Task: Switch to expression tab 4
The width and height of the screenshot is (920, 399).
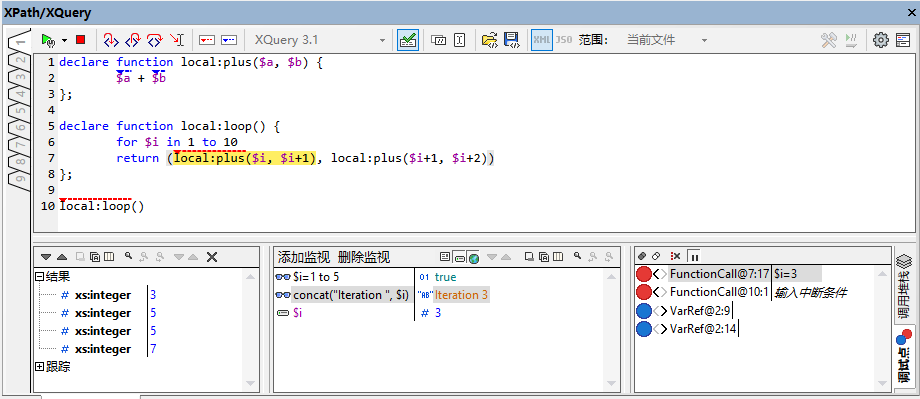Action: click(20, 94)
